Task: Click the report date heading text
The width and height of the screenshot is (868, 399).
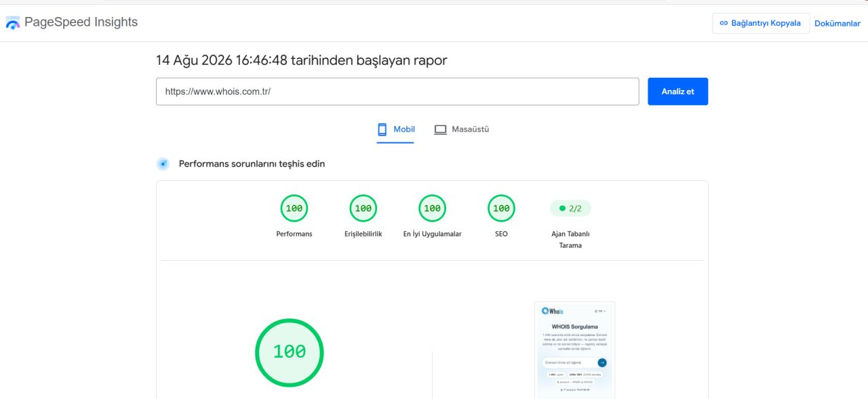Action: tap(301, 60)
